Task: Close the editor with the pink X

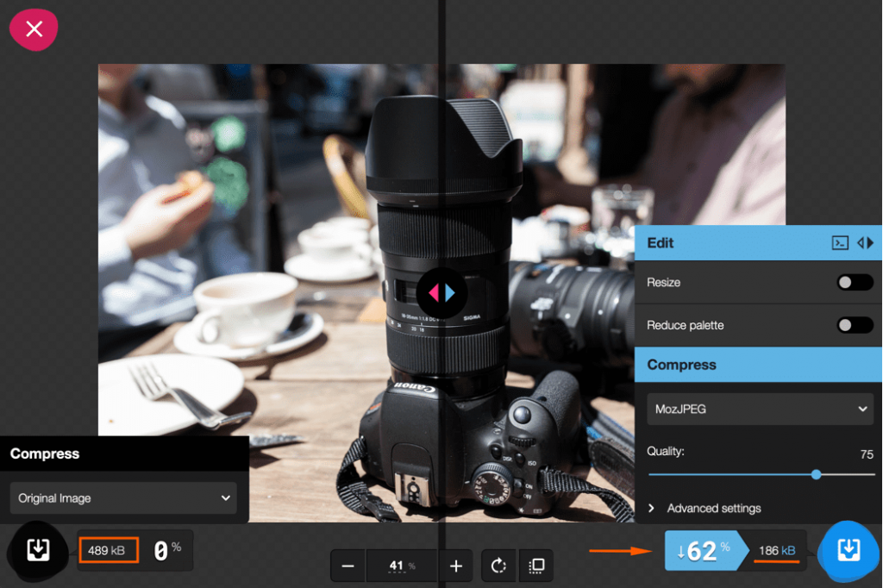Action: tap(34, 29)
